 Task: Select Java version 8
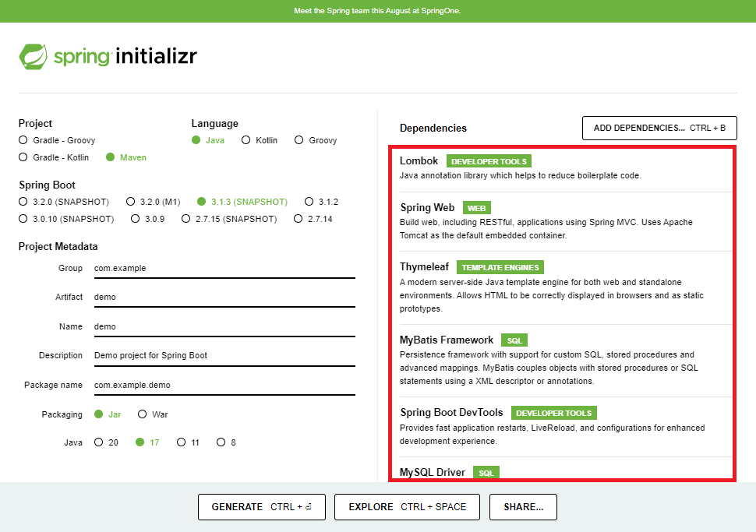coord(226,442)
